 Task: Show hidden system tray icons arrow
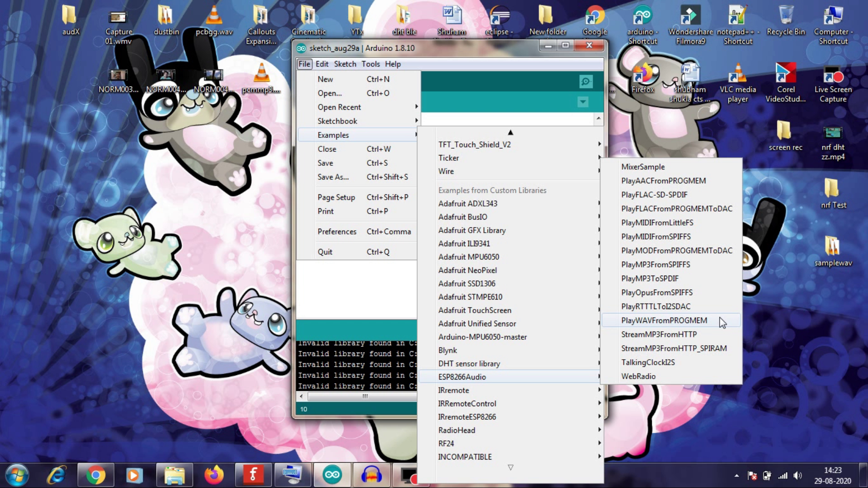(736, 475)
